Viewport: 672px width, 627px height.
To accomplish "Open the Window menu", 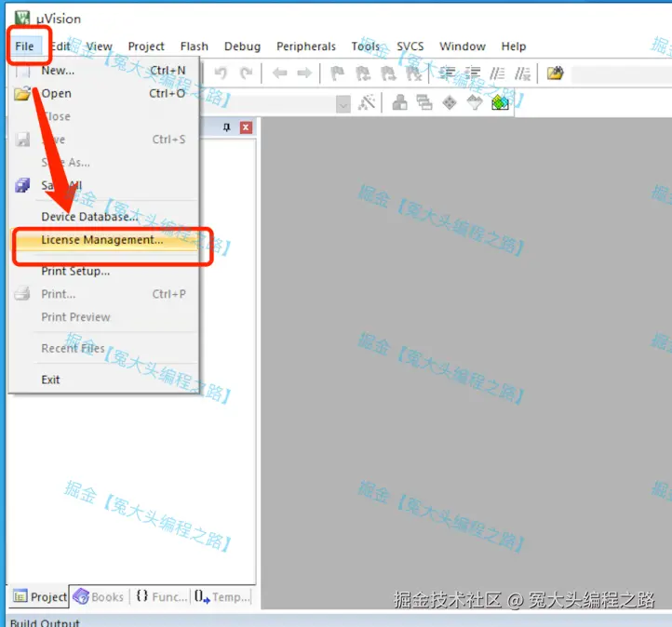I will click(x=463, y=47).
